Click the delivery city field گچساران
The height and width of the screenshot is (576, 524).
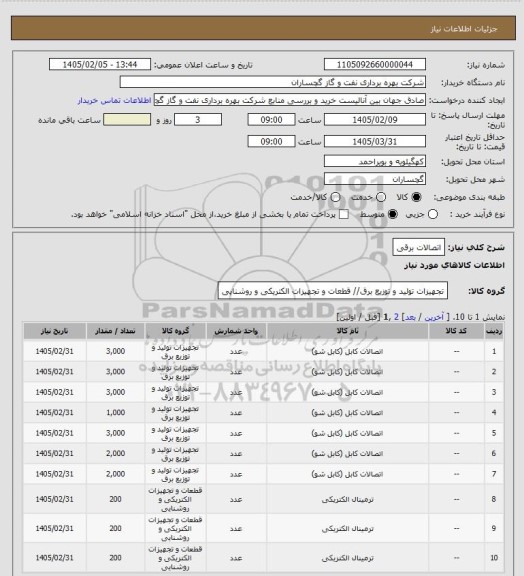coord(375,179)
